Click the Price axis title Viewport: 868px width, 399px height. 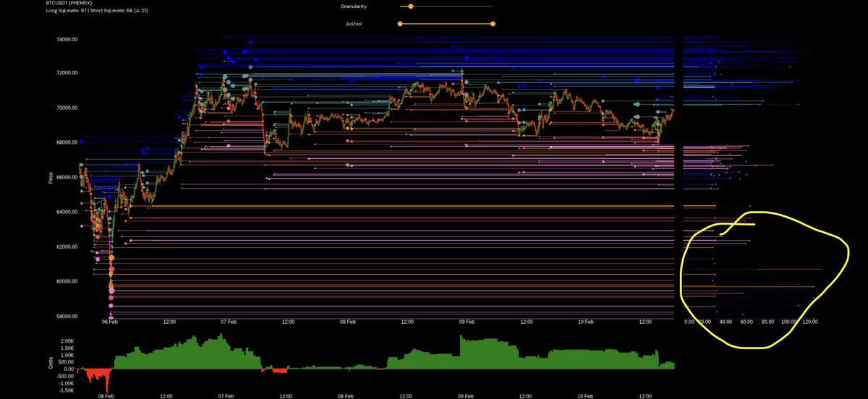coord(50,178)
